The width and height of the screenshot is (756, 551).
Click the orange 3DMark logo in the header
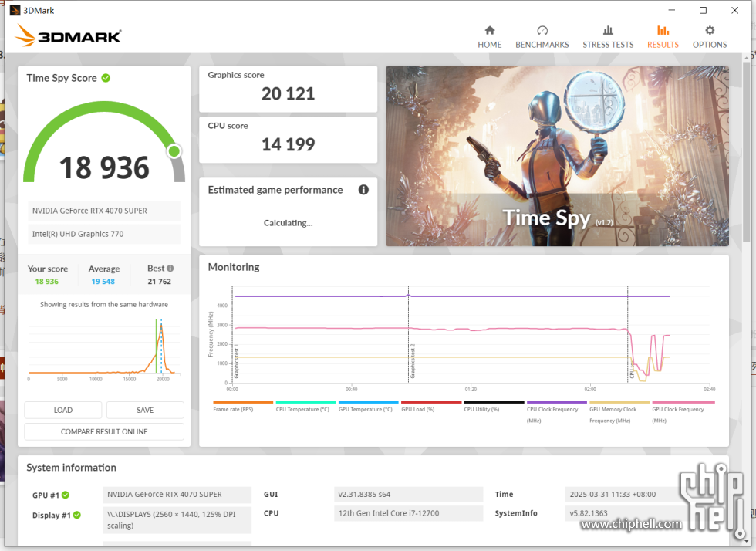(68, 35)
